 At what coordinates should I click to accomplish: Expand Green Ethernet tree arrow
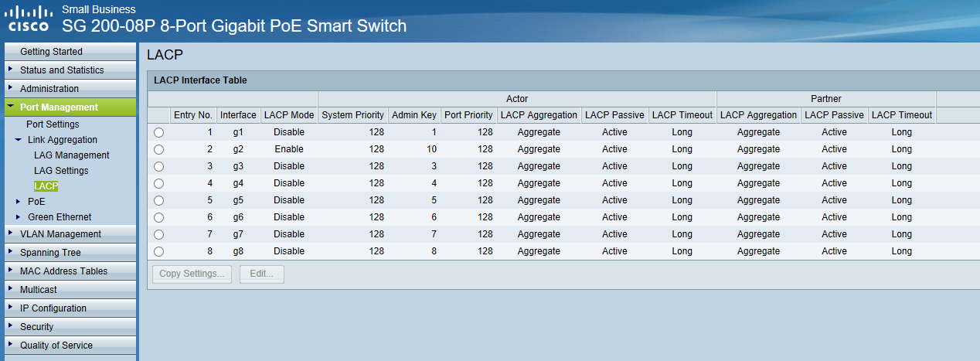coord(19,216)
